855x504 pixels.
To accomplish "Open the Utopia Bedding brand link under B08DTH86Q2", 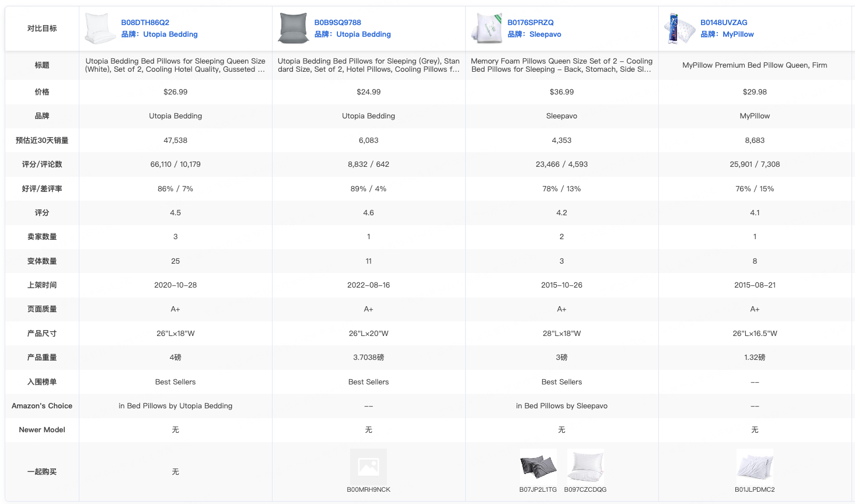I will 159,34.
